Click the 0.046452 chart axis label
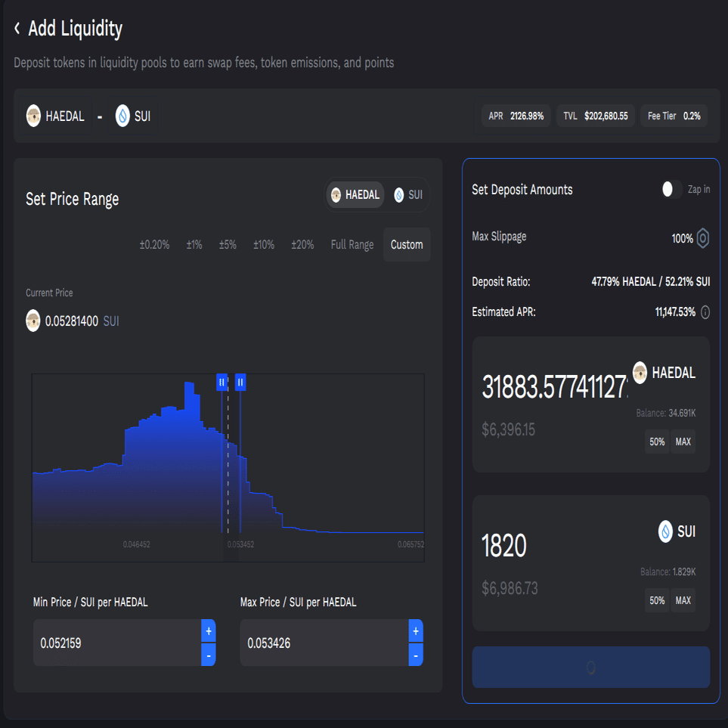Image resolution: width=728 pixels, height=728 pixels. (137, 544)
